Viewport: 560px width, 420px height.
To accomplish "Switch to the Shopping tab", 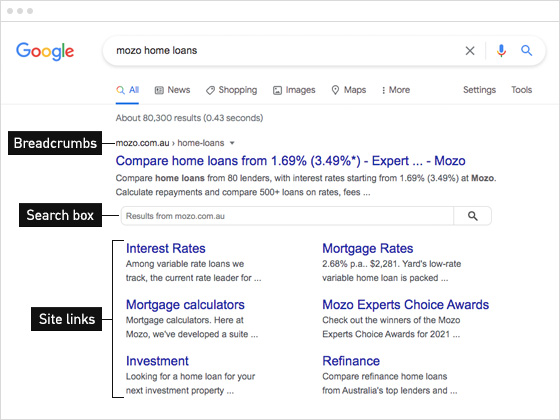I will pyautogui.click(x=231, y=90).
